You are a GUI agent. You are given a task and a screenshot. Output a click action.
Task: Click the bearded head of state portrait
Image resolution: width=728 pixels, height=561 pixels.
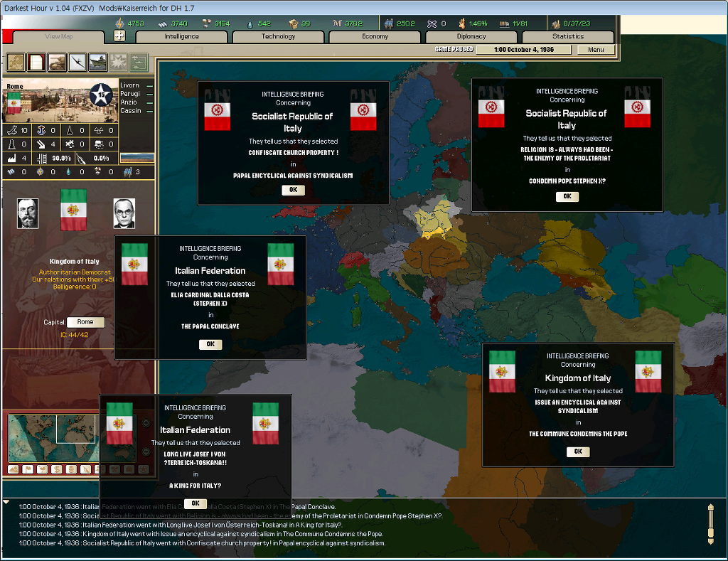[x=28, y=213]
